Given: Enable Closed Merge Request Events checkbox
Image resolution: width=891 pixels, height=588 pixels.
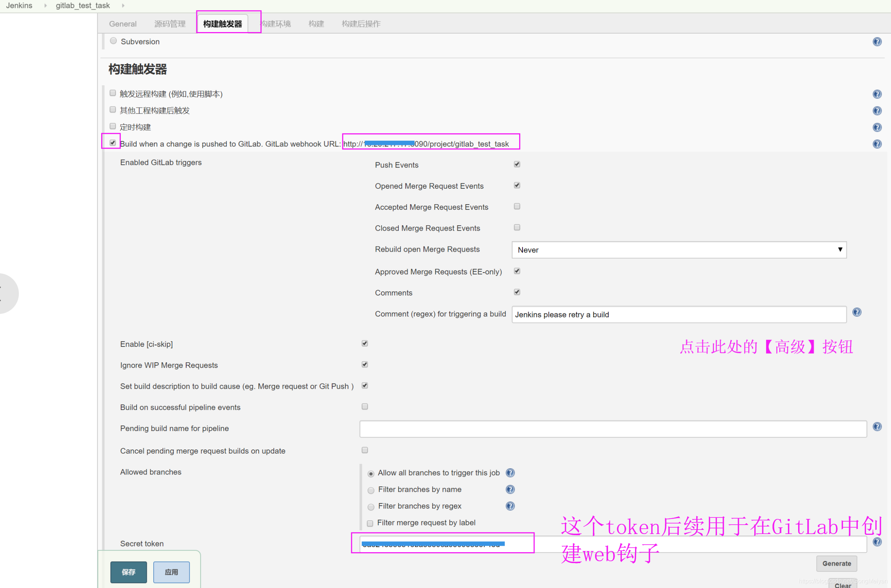Looking at the screenshot, I should pyautogui.click(x=517, y=228).
